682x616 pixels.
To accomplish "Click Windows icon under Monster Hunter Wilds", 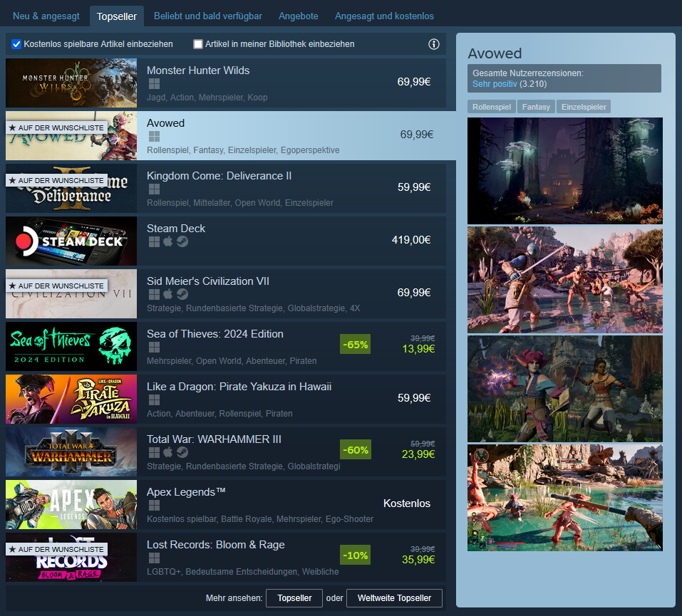I will (154, 84).
